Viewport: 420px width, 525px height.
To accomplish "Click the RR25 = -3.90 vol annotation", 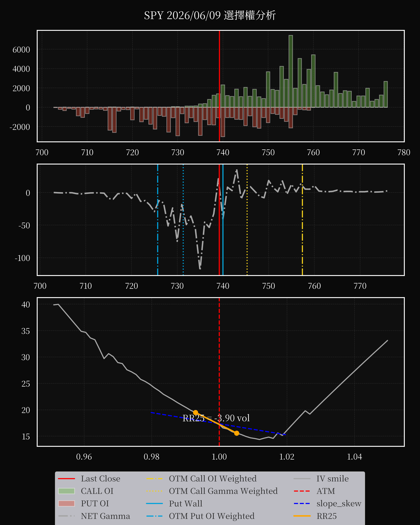I will (216, 418).
